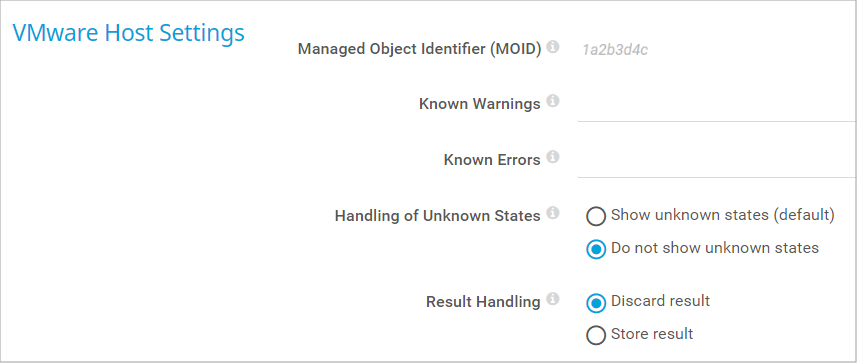Click into the Known Errors input field
The height and width of the screenshot is (363, 857).
click(x=717, y=161)
